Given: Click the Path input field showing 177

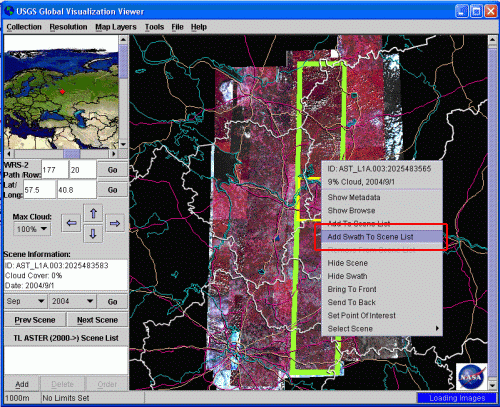Looking at the screenshot, I should click(55, 170).
